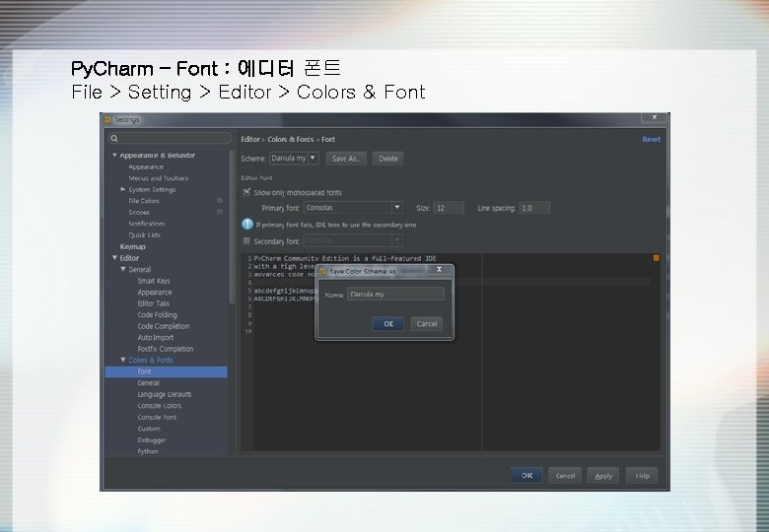Click the settings tree vertical scrollbar
The width and height of the screenshot is (769, 532).
[232, 226]
